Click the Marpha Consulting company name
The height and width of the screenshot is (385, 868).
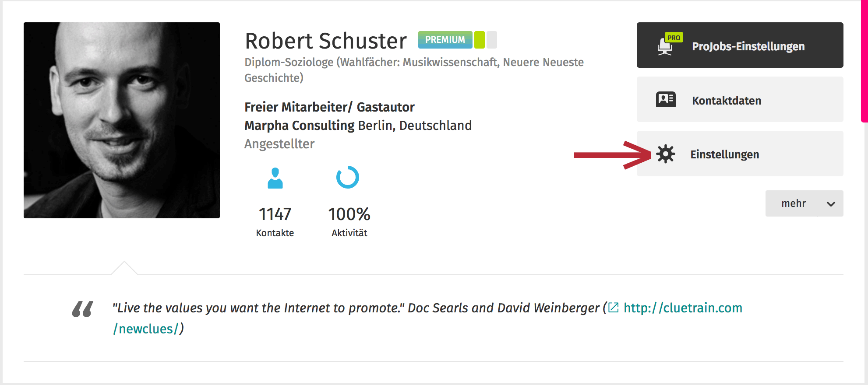tap(300, 126)
